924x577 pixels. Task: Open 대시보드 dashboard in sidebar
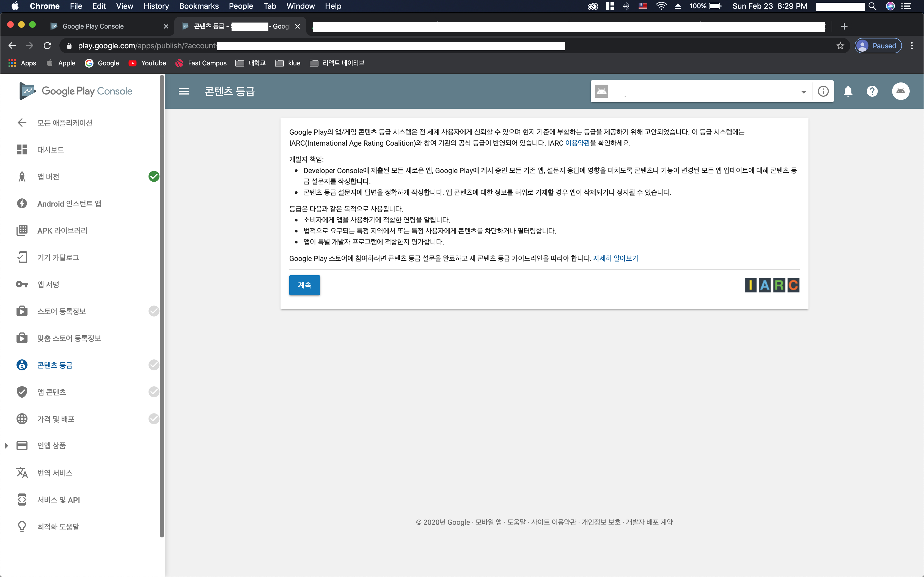click(50, 149)
